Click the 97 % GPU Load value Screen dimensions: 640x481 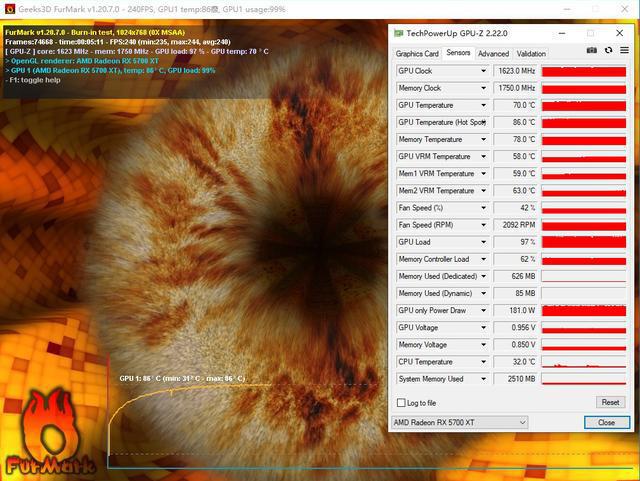[x=515, y=242]
